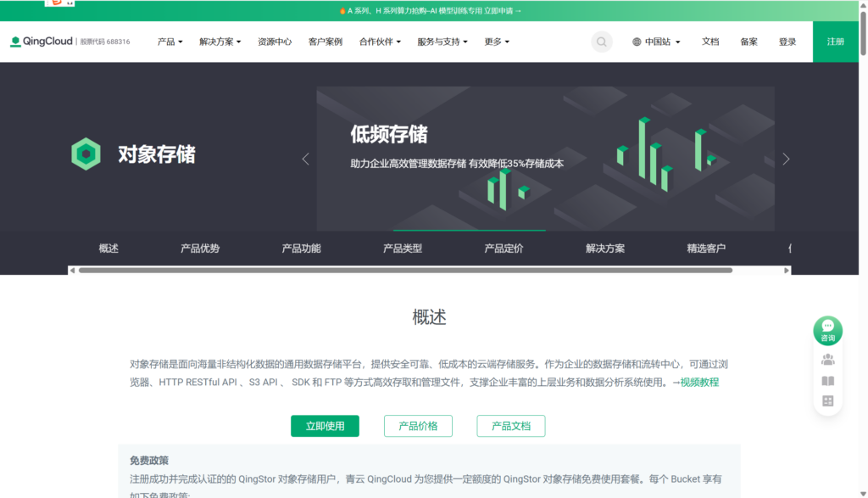Select the 产品功能 tab
The height and width of the screenshot is (498, 868).
pos(301,249)
